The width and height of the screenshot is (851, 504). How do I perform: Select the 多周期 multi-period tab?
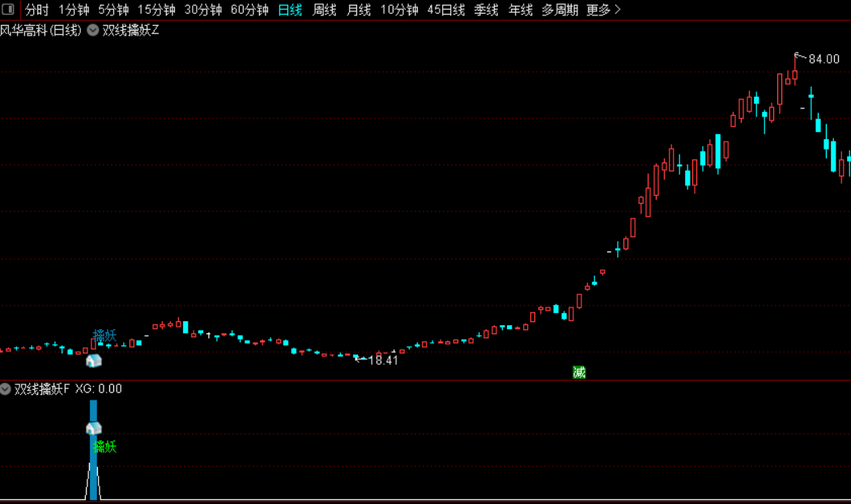click(560, 10)
